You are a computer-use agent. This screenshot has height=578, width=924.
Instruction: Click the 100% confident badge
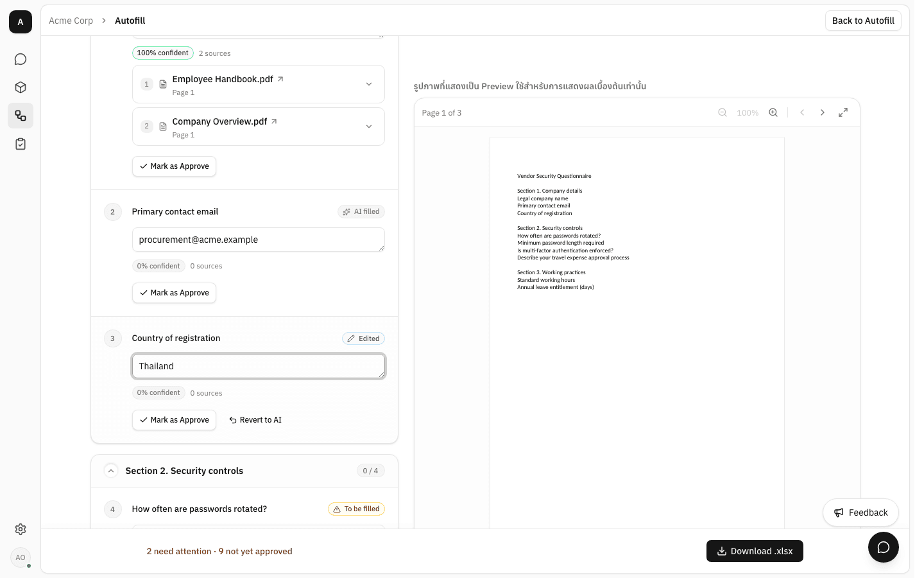[x=163, y=53]
